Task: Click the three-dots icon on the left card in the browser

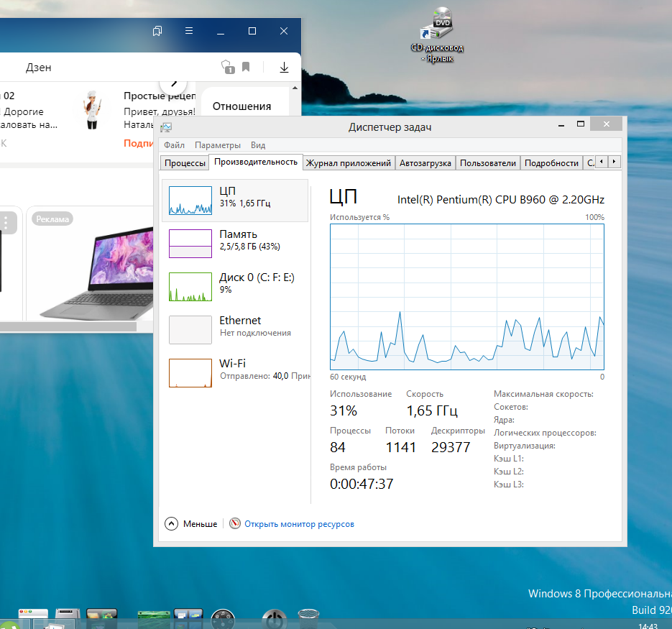Action: click(x=6, y=223)
